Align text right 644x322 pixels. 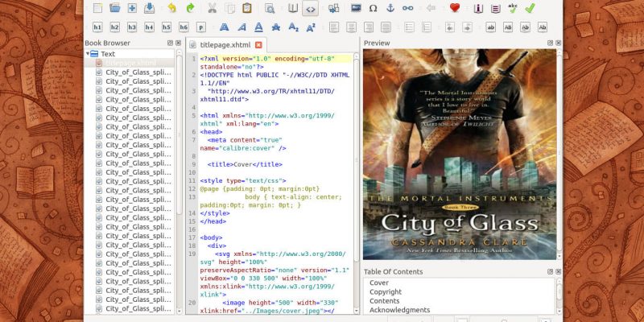click(369, 27)
